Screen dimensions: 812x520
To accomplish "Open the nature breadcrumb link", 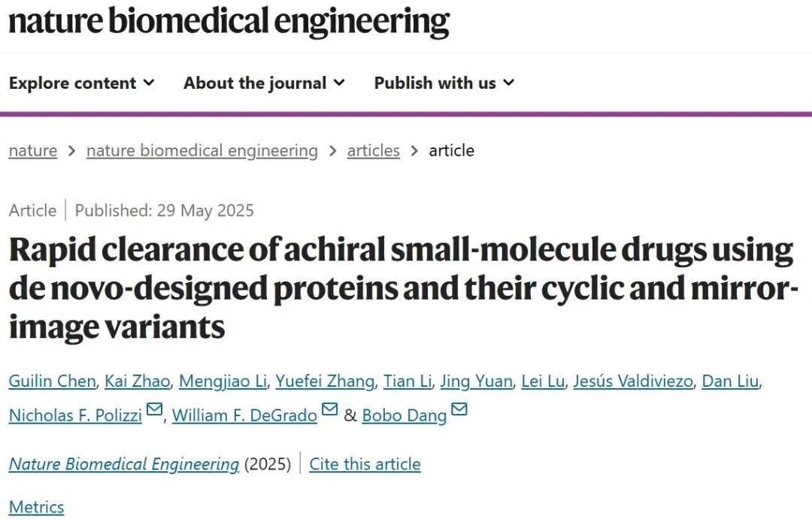I will [33, 151].
